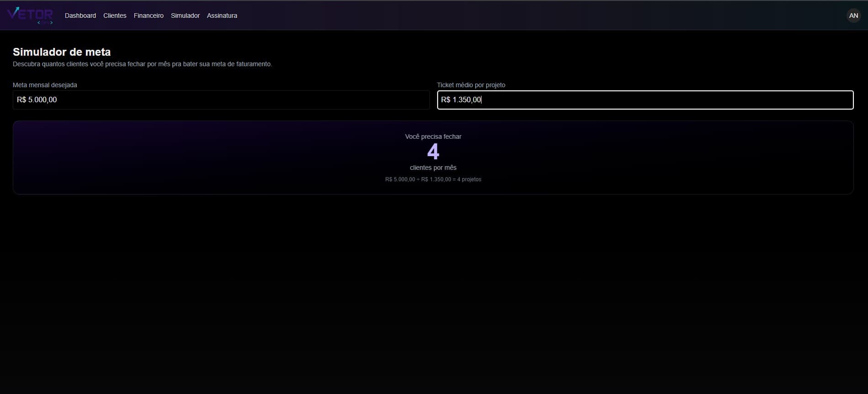Focus the Meta mensal desejada input
This screenshot has width=868, height=394.
pos(221,100)
